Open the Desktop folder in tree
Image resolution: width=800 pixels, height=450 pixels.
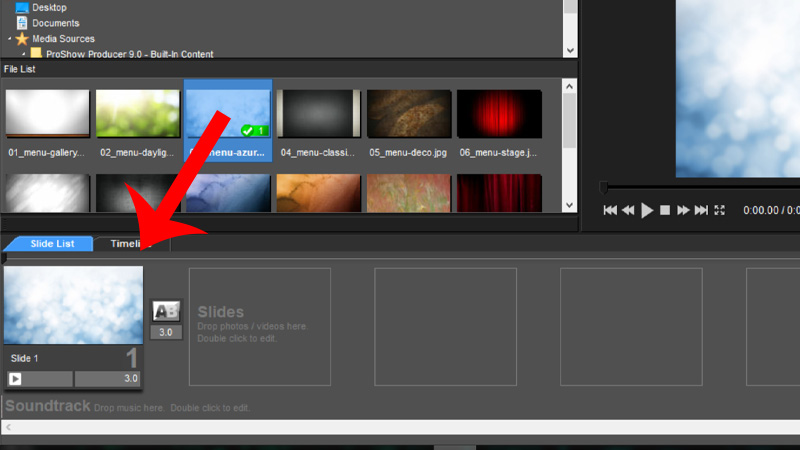coord(50,7)
